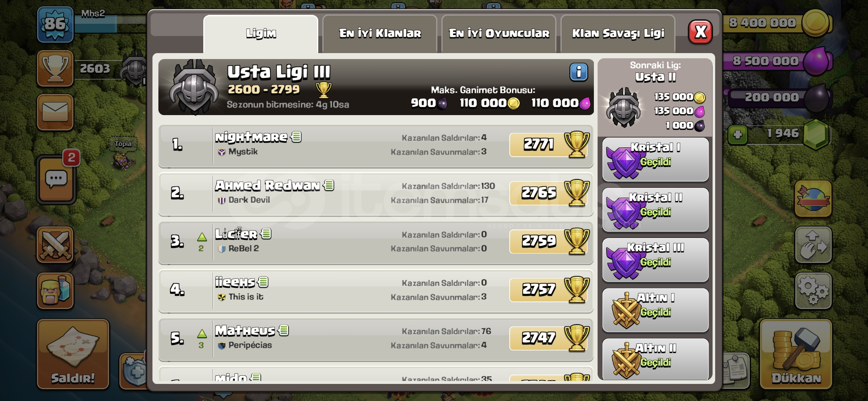Open the mail envelope inbox
This screenshot has width=868, height=401.
pos(55,112)
